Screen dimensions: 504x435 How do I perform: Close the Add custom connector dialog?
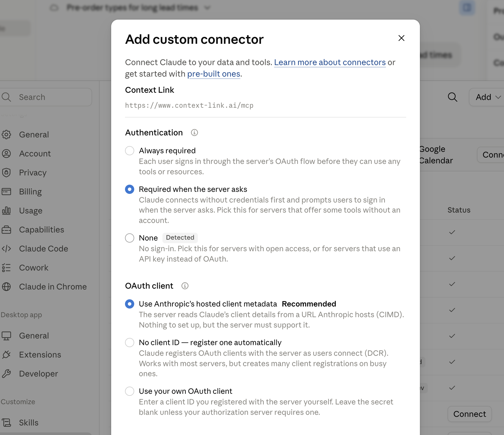401,38
